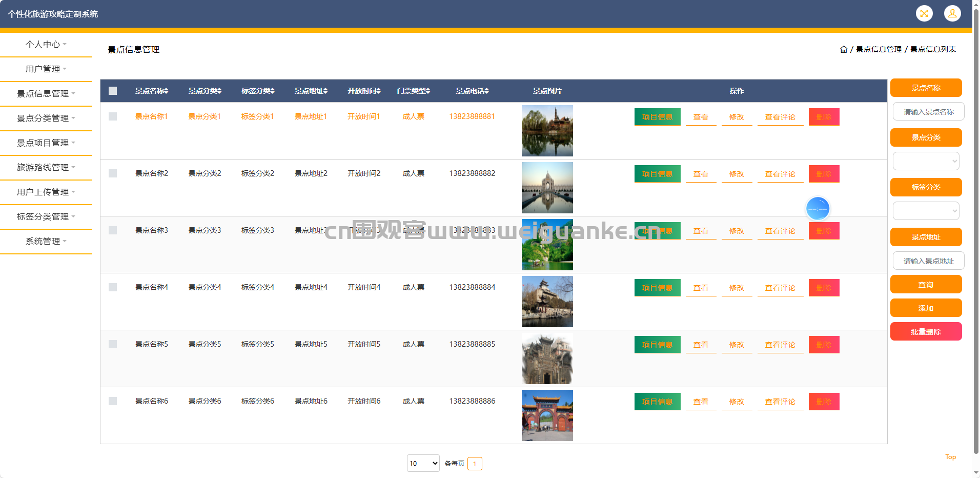Click 查看评论 link for 景点名称2
This screenshot has height=478, width=980.
pyautogui.click(x=780, y=174)
